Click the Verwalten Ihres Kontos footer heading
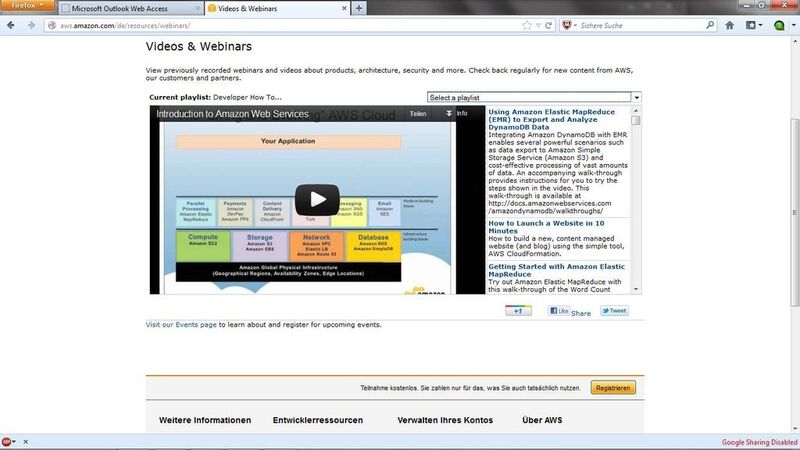The width and height of the screenshot is (800, 450). coord(445,420)
